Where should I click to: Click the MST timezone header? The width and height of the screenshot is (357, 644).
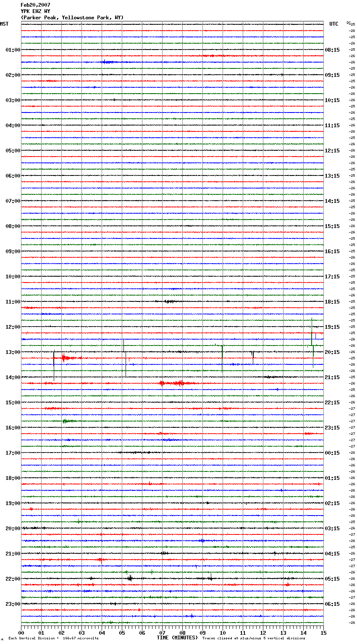(4, 24)
